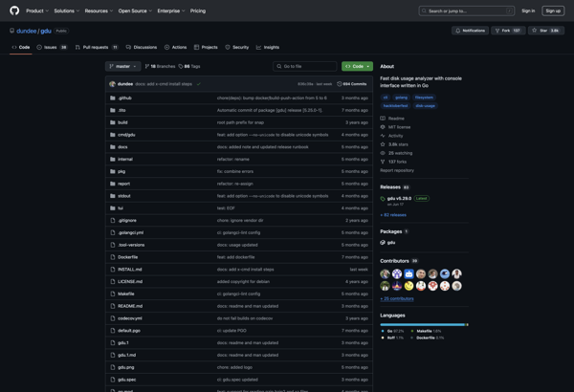Image resolution: width=574 pixels, height=392 pixels.
Task: View the 86 Tags link
Action: click(189, 66)
